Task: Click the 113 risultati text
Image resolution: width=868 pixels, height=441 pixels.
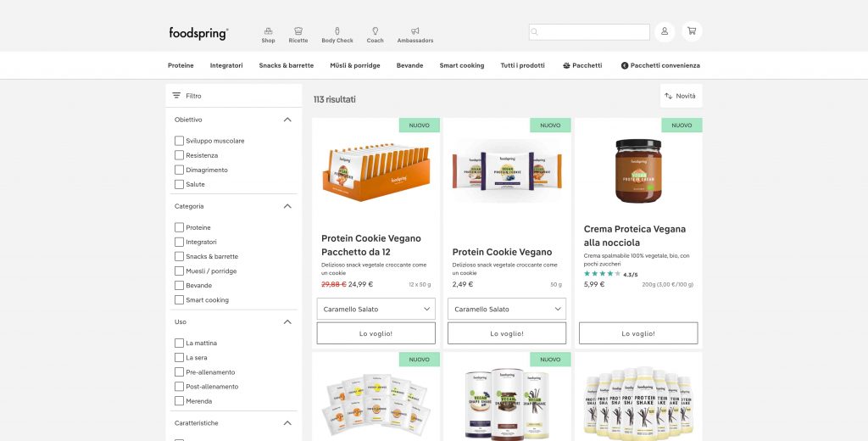Action: pyautogui.click(x=334, y=99)
